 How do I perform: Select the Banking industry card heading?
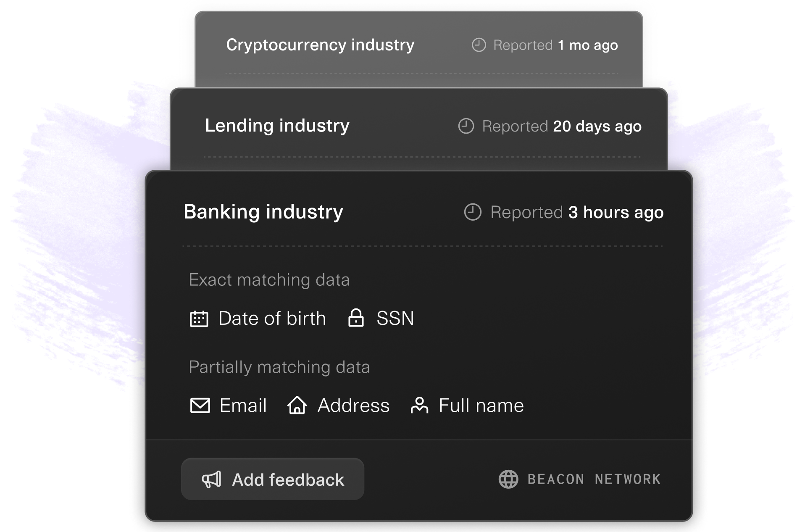(x=263, y=212)
